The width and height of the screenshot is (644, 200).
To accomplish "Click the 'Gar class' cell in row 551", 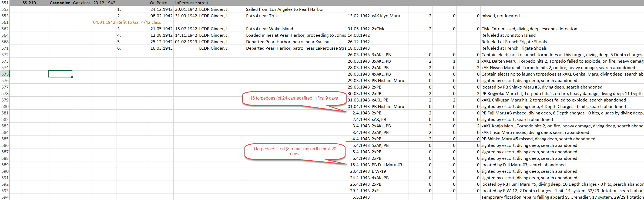I will click(82, 3).
